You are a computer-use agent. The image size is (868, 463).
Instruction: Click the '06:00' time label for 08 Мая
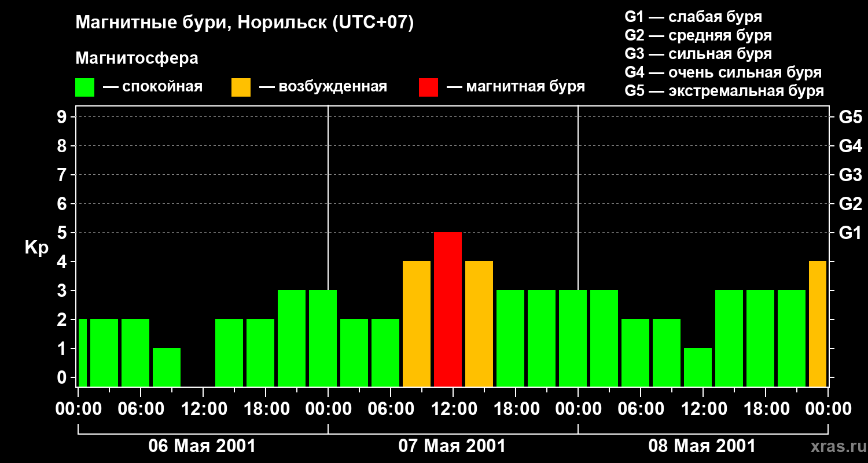[x=641, y=409]
